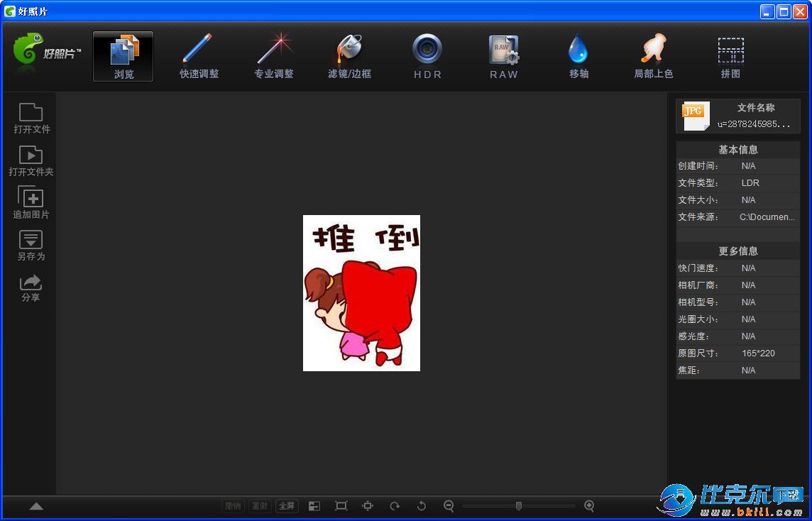
Task: Click 追加图片 to add pictures
Action: (31, 202)
